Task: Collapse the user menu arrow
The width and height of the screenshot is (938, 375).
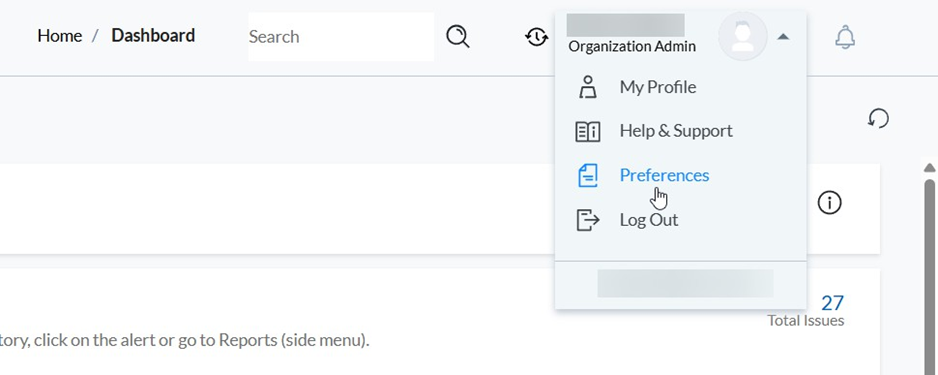Action: [x=783, y=37]
